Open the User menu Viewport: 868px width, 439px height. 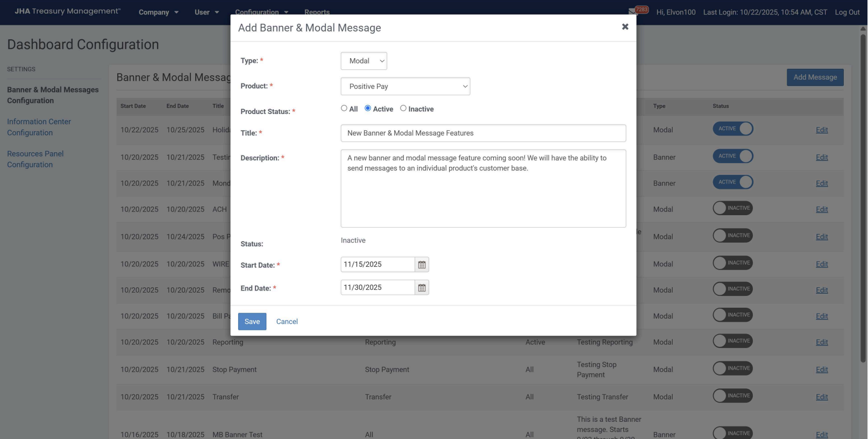pos(207,12)
